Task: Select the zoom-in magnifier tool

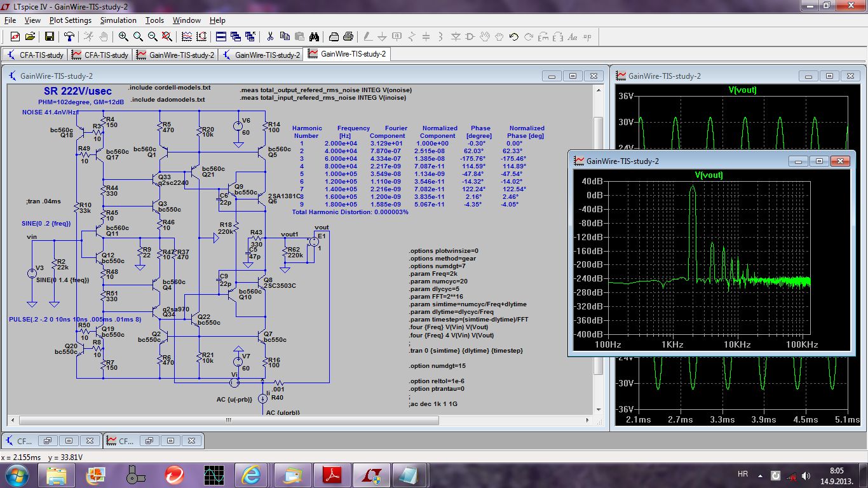Action: 123,37
